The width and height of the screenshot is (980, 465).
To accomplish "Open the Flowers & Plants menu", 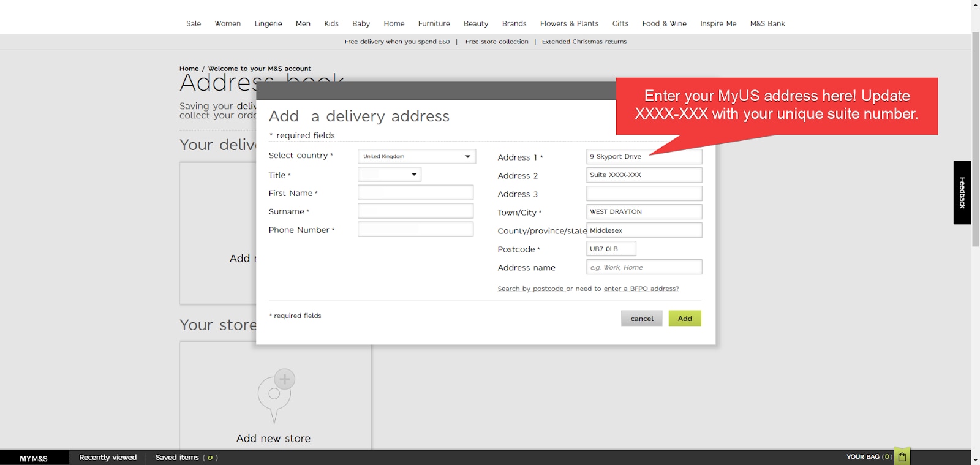I will pos(570,23).
